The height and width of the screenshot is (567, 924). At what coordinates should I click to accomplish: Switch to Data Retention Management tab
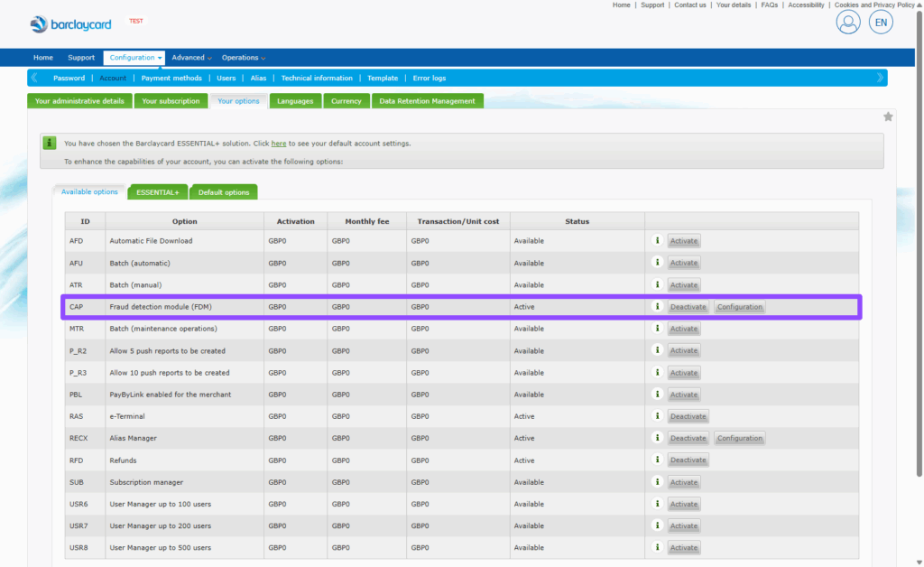tap(427, 101)
